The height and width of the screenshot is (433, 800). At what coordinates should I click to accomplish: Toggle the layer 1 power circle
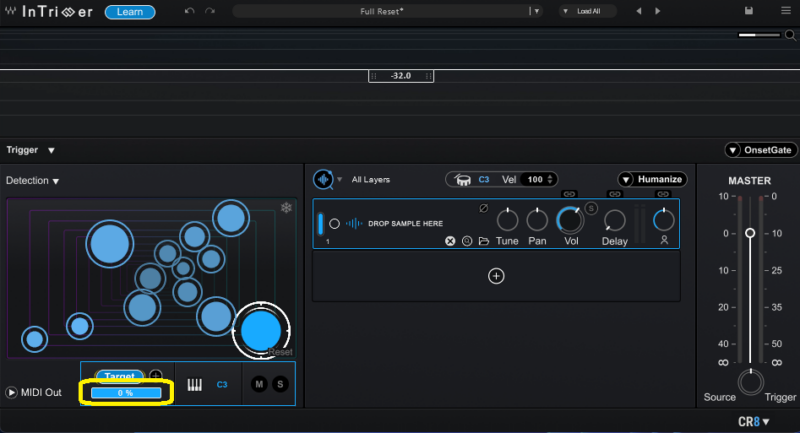pyautogui.click(x=334, y=223)
